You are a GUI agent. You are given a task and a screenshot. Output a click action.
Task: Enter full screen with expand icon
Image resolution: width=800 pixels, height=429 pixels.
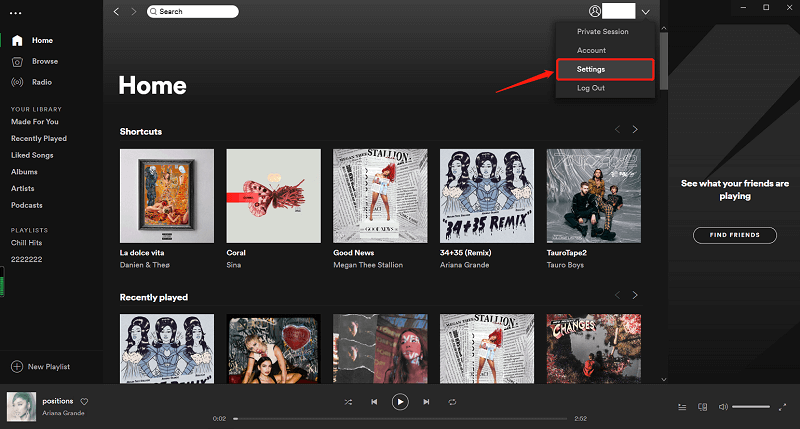point(783,407)
